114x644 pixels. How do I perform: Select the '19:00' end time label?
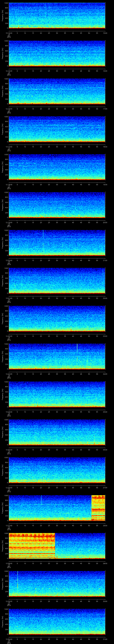coord(105,184)
